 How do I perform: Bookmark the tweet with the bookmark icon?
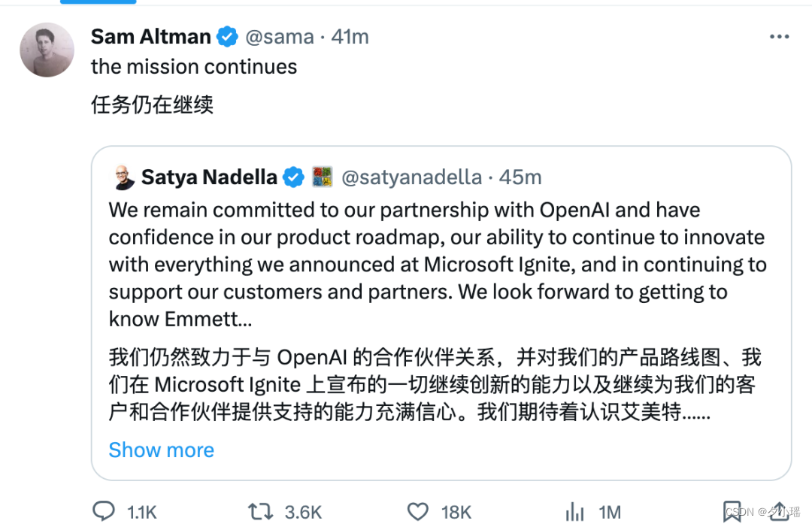(x=732, y=511)
